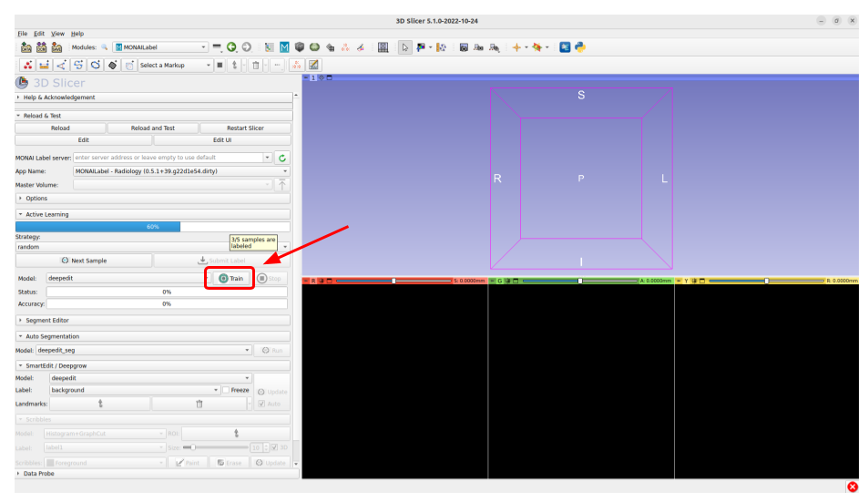Go forward to next module arrow

247,47
